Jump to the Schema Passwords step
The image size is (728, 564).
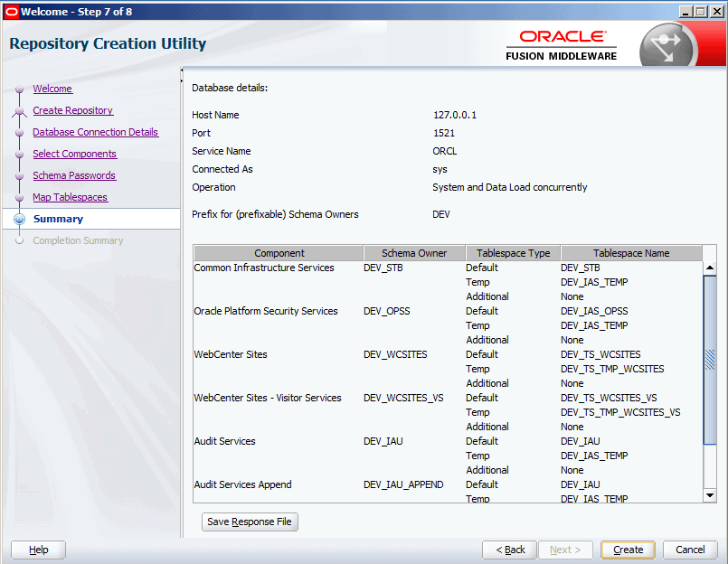[74, 175]
